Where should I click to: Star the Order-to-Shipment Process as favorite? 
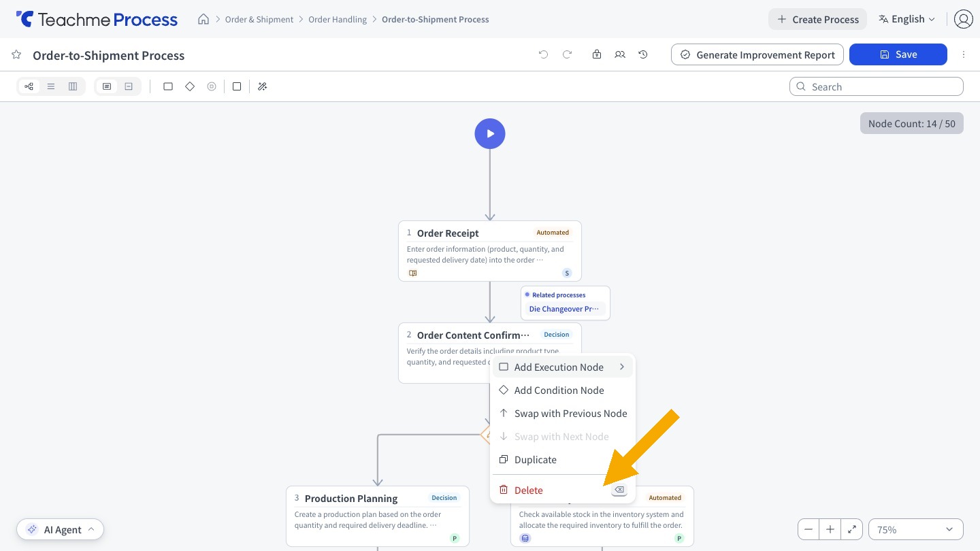pyautogui.click(x=16, y=54)
